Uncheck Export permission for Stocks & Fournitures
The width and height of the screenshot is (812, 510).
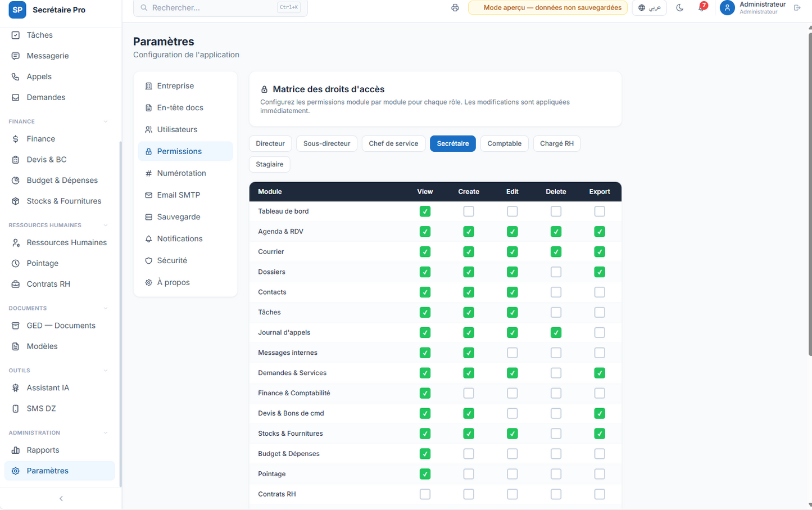[x=600, y=434]
